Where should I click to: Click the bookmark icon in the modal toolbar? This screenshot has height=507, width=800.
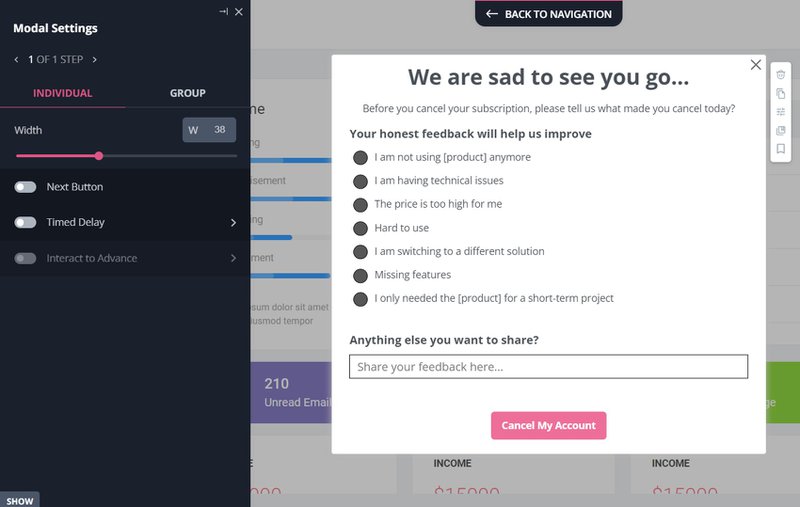(781, 149)
